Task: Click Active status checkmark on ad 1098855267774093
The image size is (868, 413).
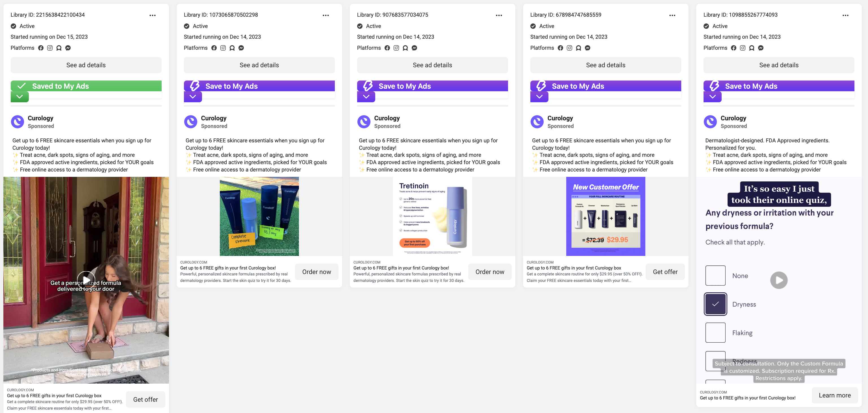Action: (706, 26)
